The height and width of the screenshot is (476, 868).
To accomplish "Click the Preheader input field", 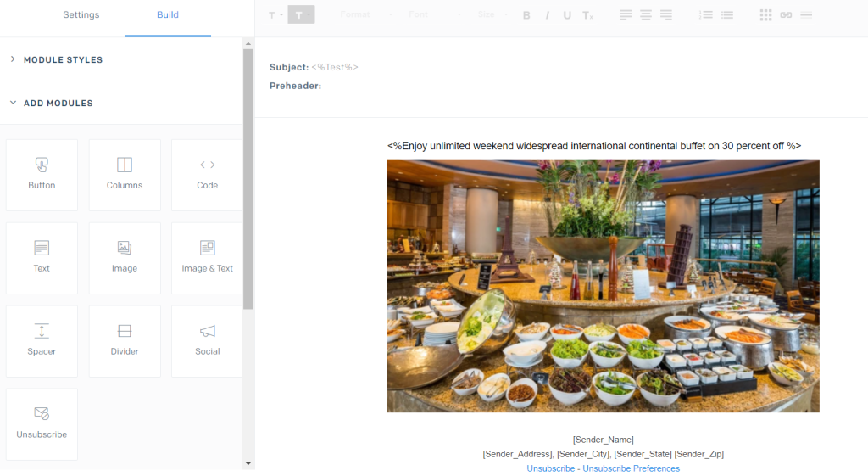I will click(x=509, y=86).
